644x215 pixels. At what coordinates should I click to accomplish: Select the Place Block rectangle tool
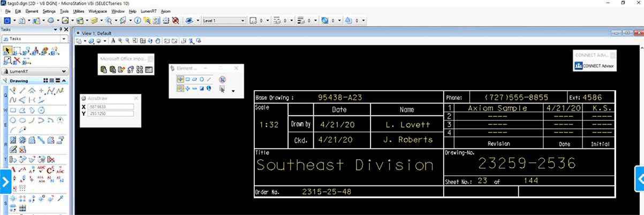[x=12, y=110]
